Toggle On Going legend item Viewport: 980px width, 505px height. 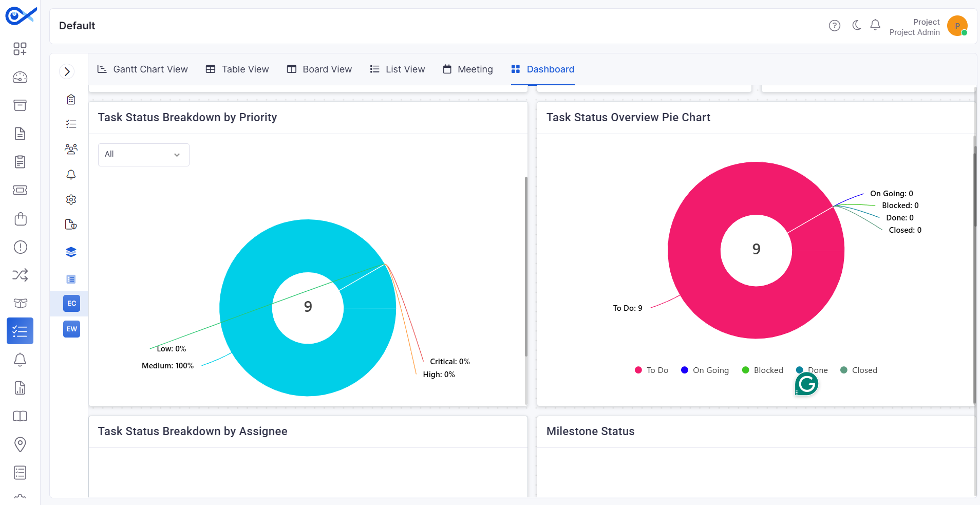[x=705, y=370]
